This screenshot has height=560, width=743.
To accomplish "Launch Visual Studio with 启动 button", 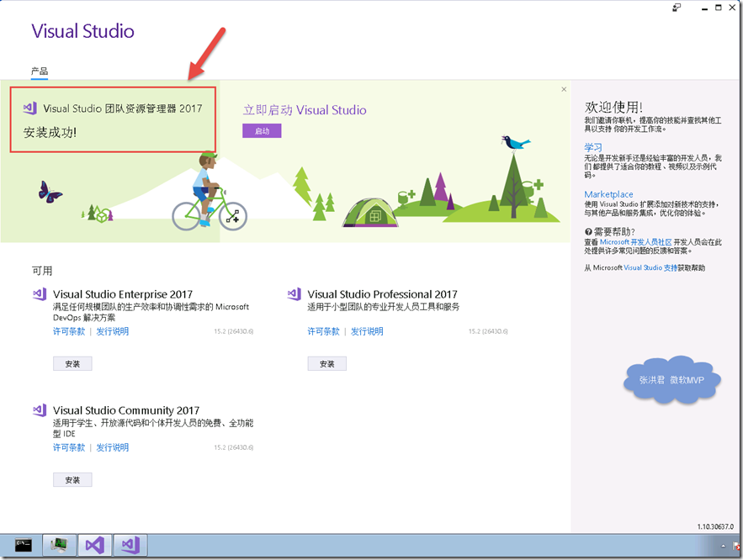I will [x=262, y=131].
